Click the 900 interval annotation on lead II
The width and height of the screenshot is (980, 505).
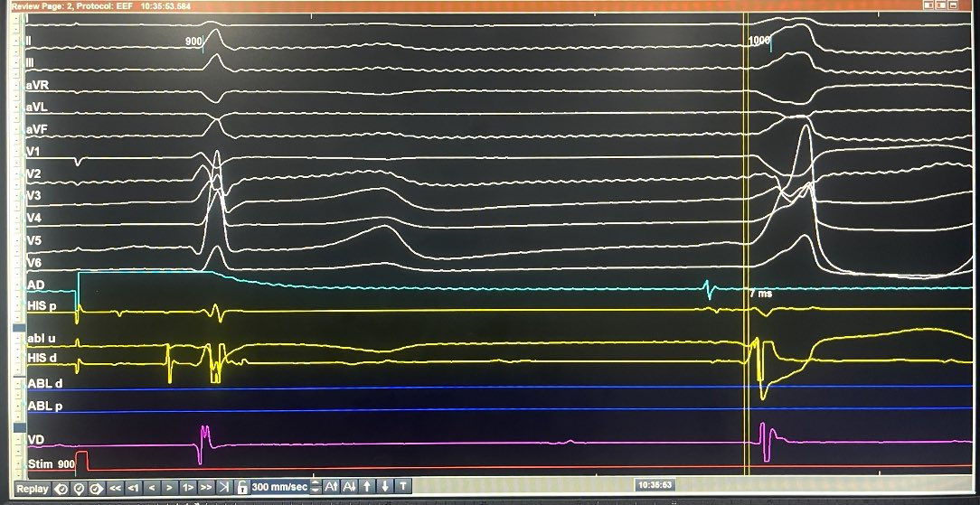(193, 42)
